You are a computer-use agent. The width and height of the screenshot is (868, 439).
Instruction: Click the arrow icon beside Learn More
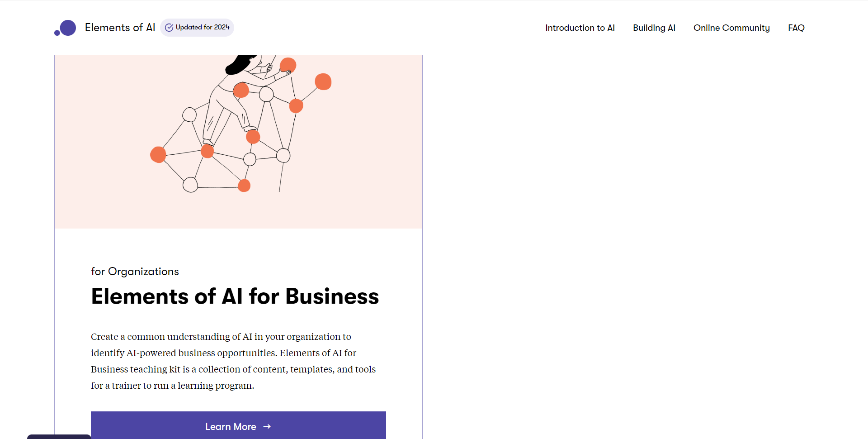(267, 426)
